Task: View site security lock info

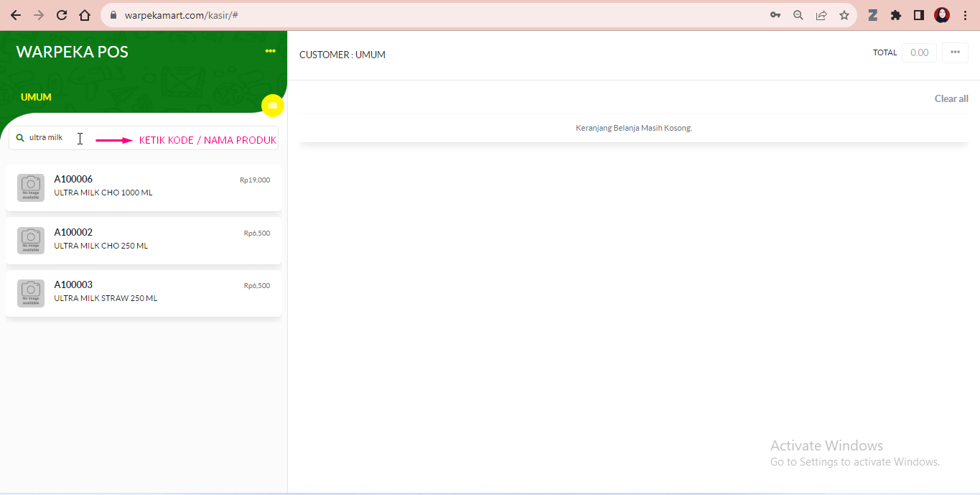Action: 113,15
